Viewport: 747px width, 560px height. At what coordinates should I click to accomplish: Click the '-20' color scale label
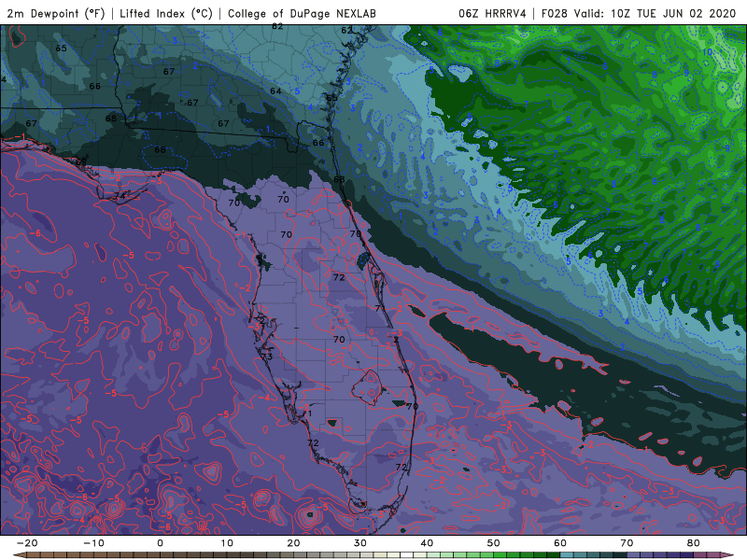click(27, 543)
